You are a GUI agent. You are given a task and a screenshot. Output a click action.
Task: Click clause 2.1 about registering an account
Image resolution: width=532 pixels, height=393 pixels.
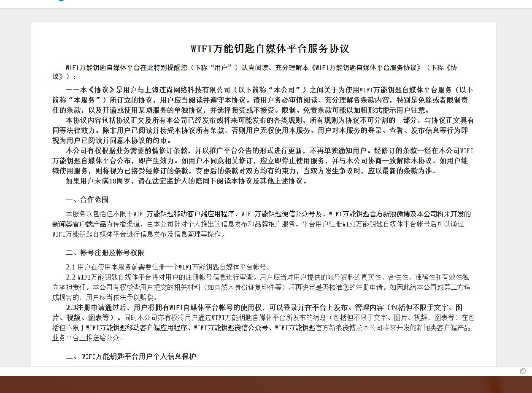click(169, 266)
